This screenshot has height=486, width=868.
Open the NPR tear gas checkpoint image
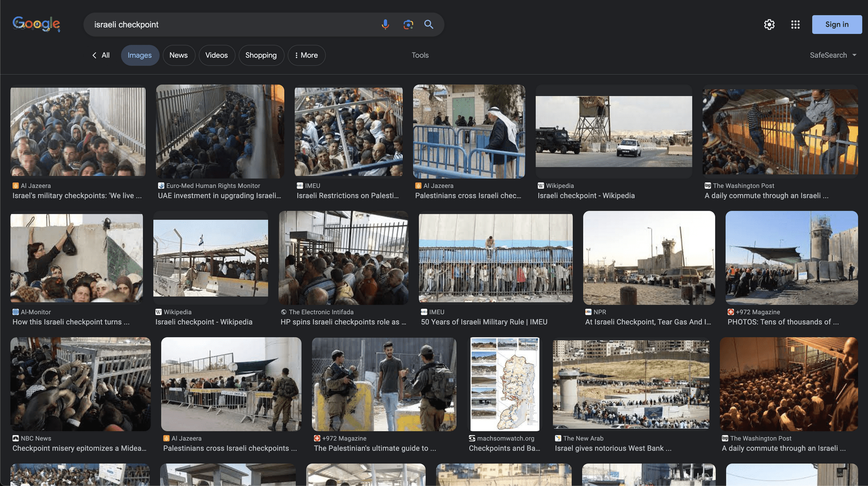(x=649, y=258)
